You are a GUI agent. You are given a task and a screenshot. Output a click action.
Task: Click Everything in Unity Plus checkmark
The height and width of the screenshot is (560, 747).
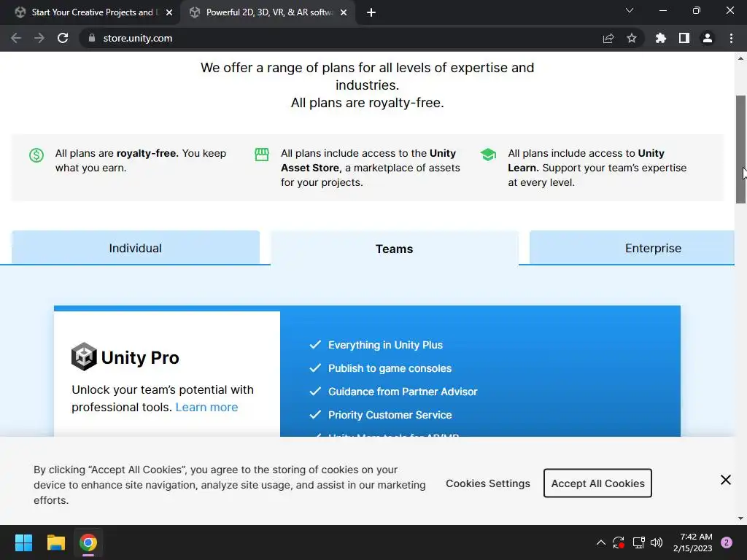(x=315, y=344)
